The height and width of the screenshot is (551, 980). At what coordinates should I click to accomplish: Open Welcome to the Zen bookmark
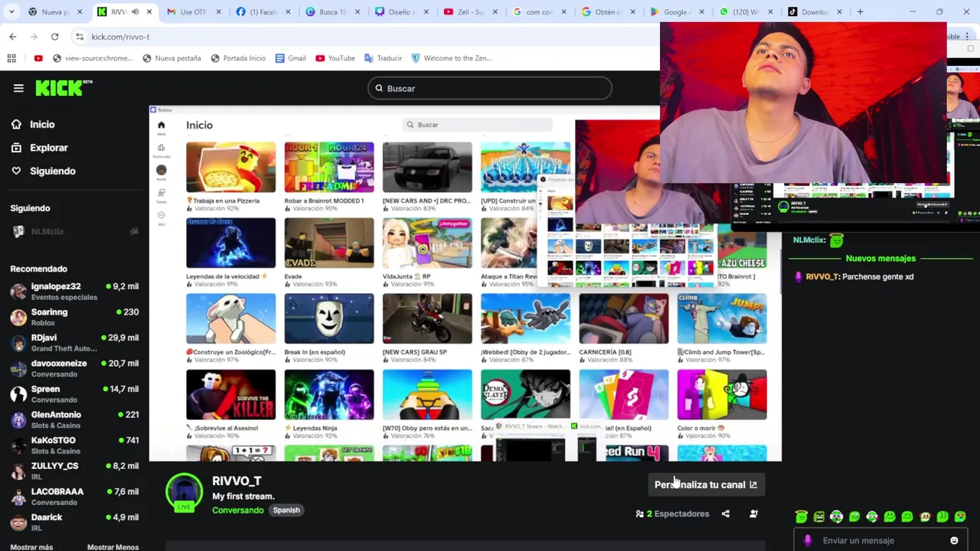click(451, 58)
